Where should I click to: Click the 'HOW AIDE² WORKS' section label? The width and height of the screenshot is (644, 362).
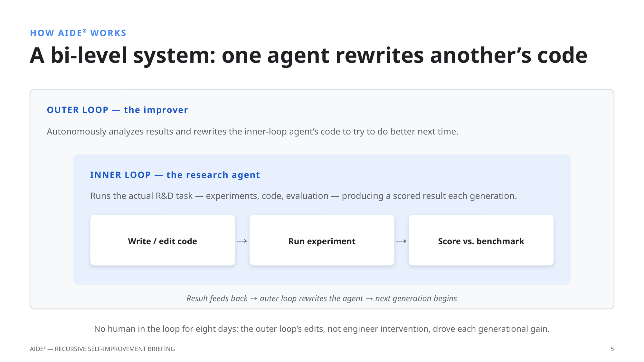point(78,33)
